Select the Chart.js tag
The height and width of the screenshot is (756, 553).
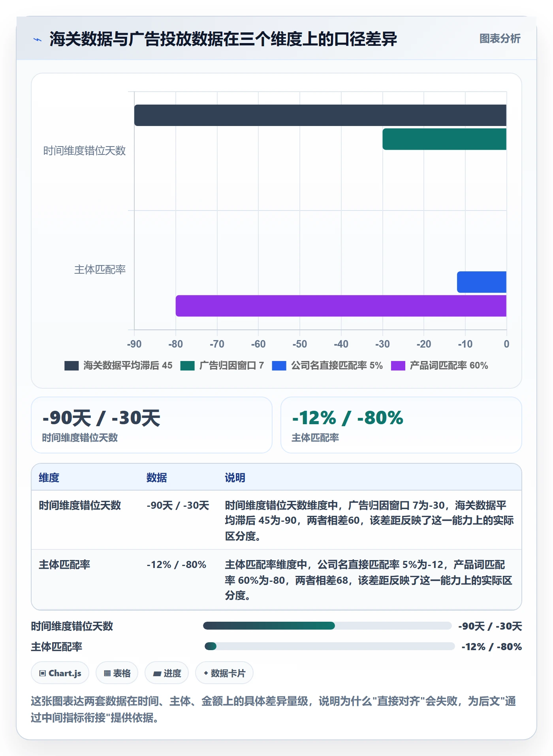click(60, 673)
